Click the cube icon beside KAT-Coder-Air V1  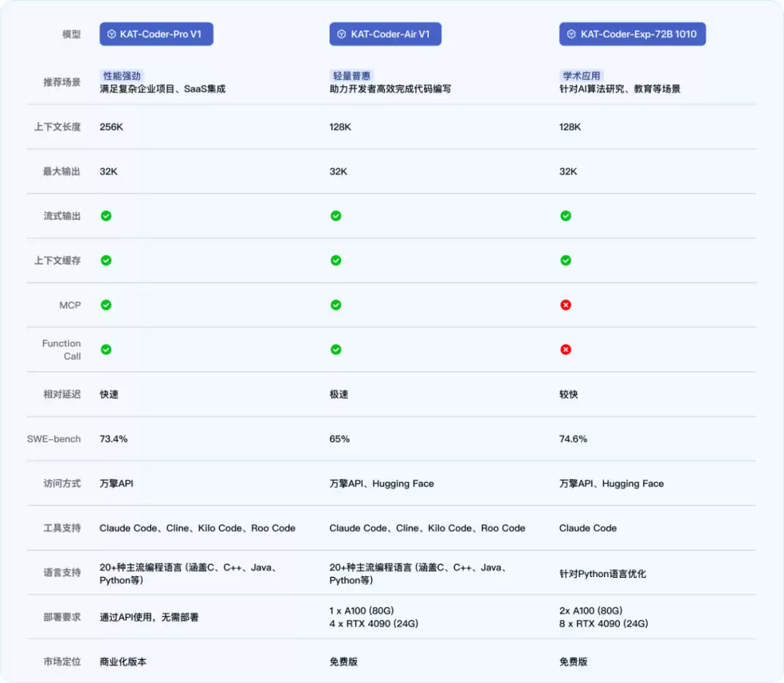pos(342,34)
